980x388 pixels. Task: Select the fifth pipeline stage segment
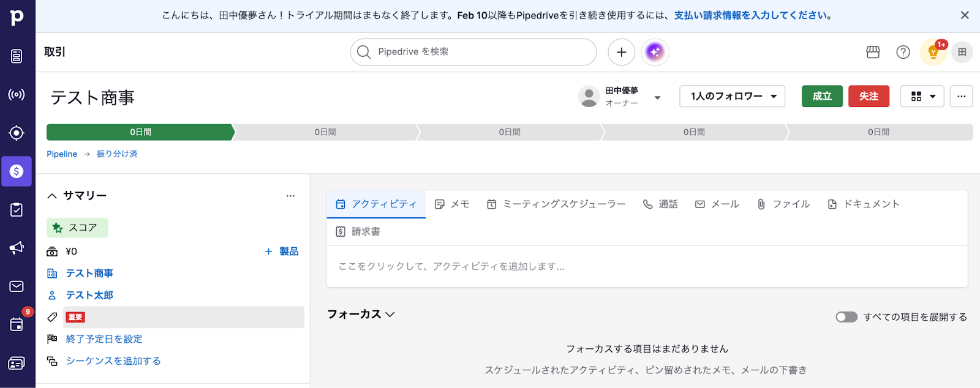coord(879,132)
